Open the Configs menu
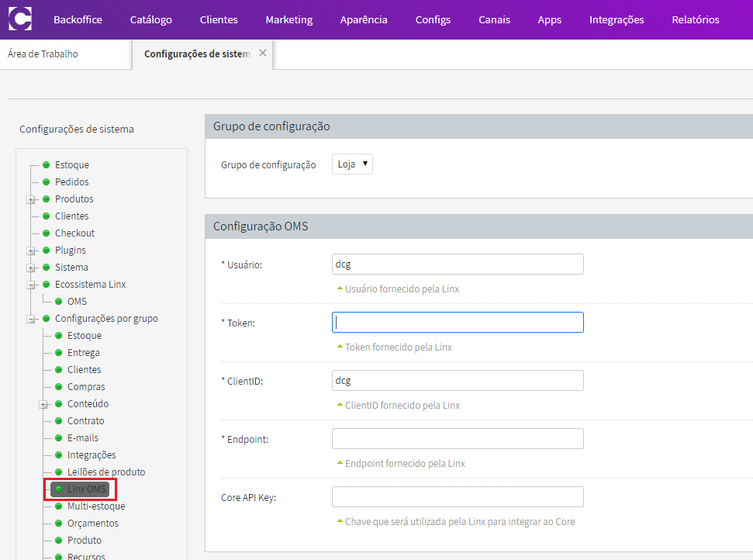The width and height of the screenshot is (753, 560). (433, 19)
